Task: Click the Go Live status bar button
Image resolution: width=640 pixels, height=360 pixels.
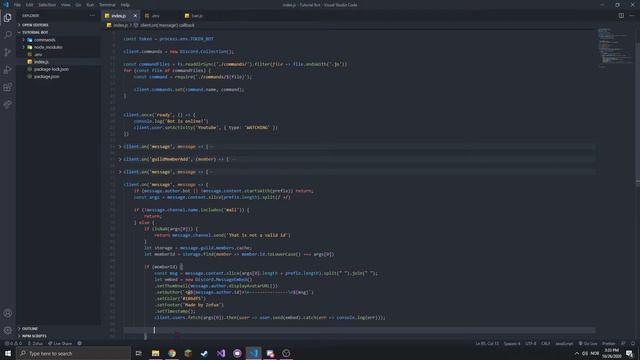Action: tap(588, 344)
